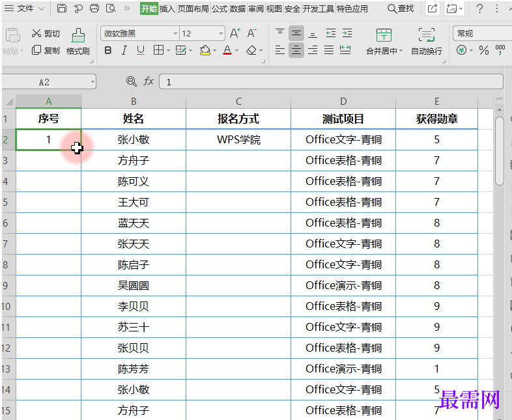This screenshot has width=512, height=420.
Task: Toggle Underline formatting
Action: coord(141,51)
